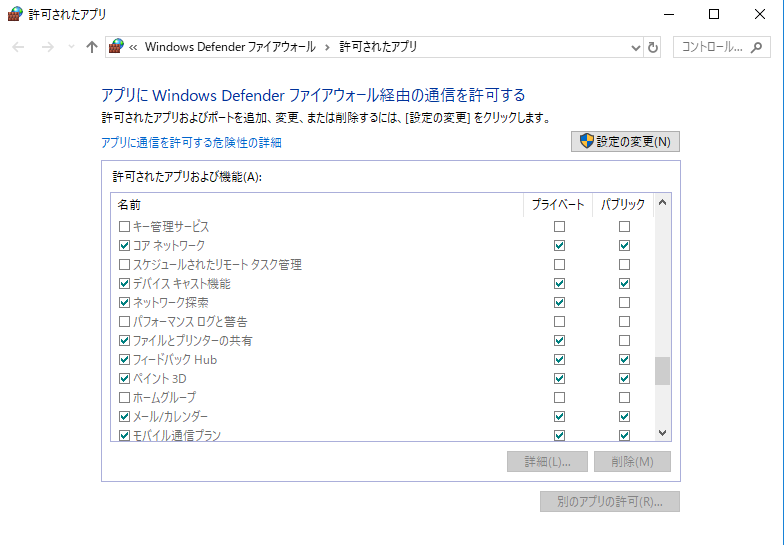
Task: Click the 詳細(L)... button
Action: pos(547,462)
